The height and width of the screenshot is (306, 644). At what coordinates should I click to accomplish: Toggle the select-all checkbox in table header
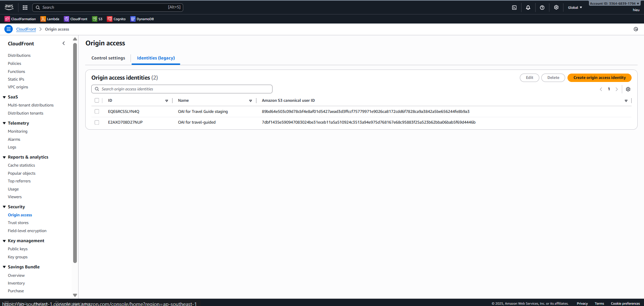point(97,100)
